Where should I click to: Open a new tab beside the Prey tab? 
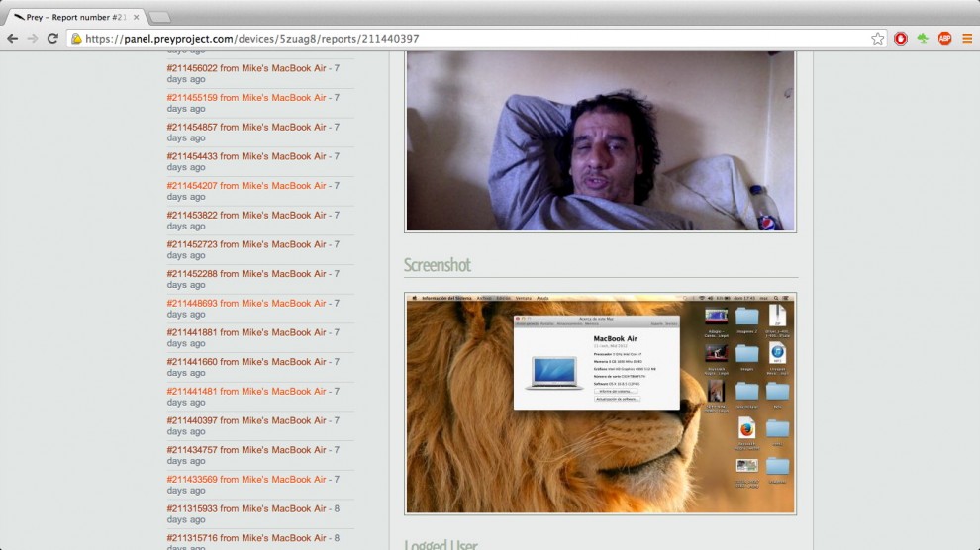[159, 17]
